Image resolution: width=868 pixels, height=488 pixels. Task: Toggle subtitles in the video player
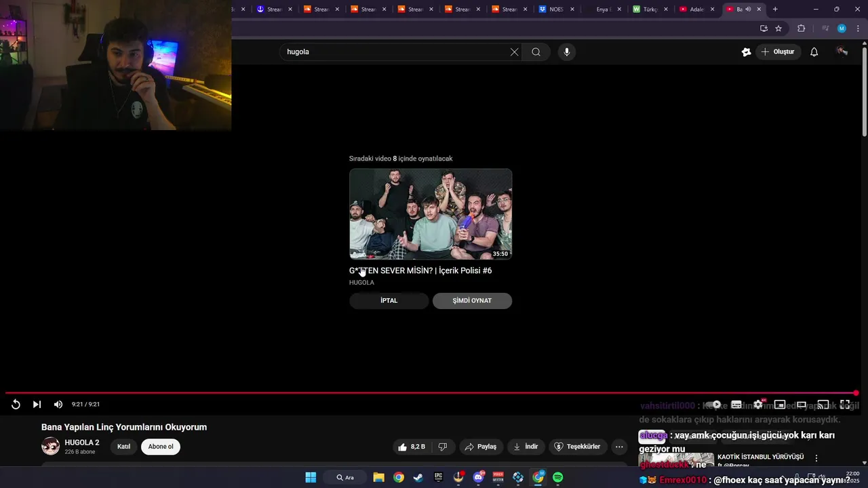(736, 405)
